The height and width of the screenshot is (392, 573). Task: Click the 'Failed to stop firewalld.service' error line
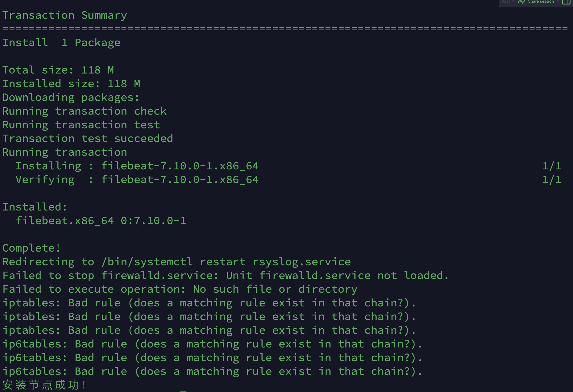pos(226,276)
